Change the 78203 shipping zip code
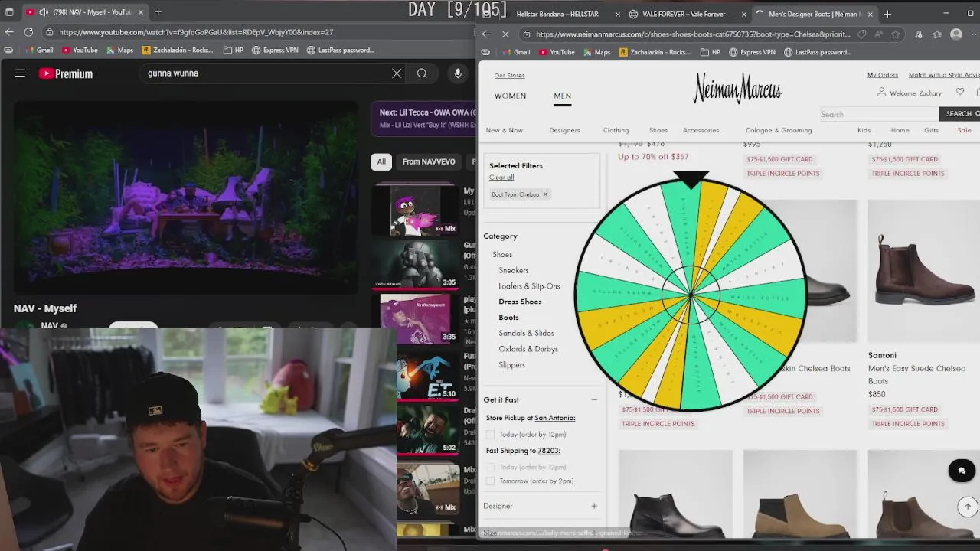The image size is (980, 551). [548, 451]
